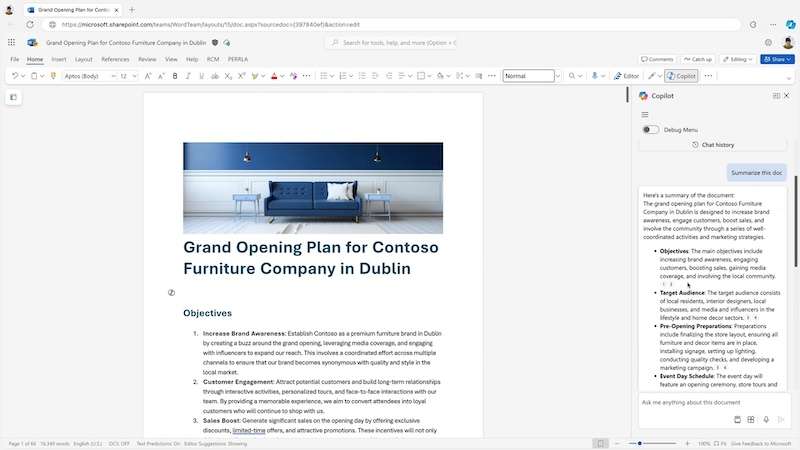The image size is (800, 450).
Task: Expand the font color dropdown arrow
Action: [282, 77]
